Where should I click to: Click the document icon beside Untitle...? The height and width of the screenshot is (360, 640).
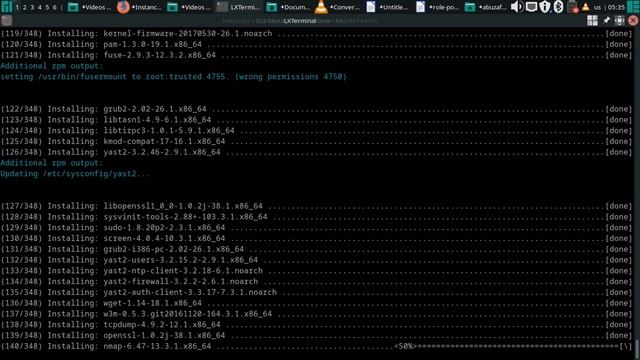point(371,7)
